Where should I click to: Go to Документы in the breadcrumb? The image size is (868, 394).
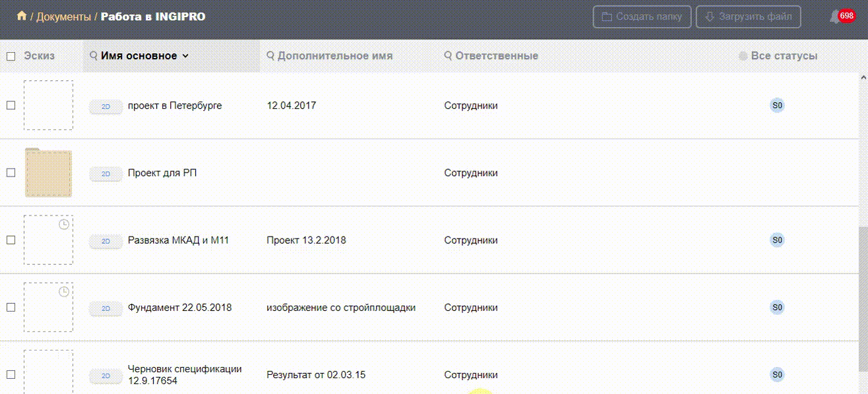point(63,16)
